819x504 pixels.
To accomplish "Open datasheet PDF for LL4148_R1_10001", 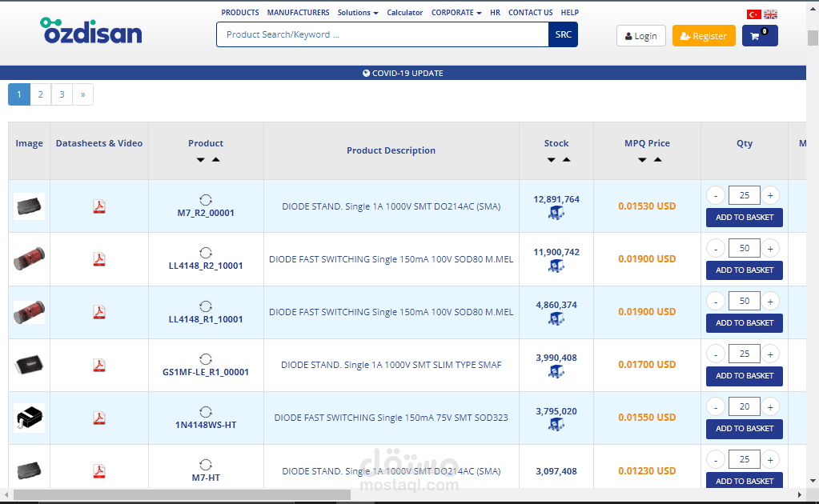I will point(99,312).
